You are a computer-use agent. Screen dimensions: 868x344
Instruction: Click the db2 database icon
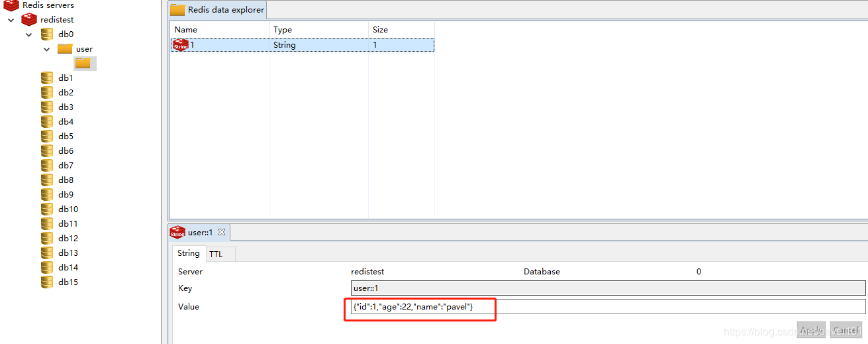47,92
